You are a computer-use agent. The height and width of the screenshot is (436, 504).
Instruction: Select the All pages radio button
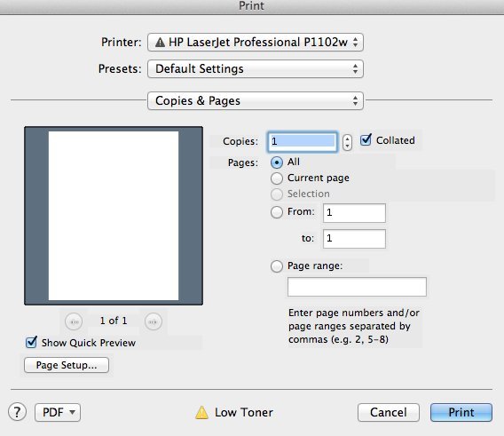click(x=277, y=163)
